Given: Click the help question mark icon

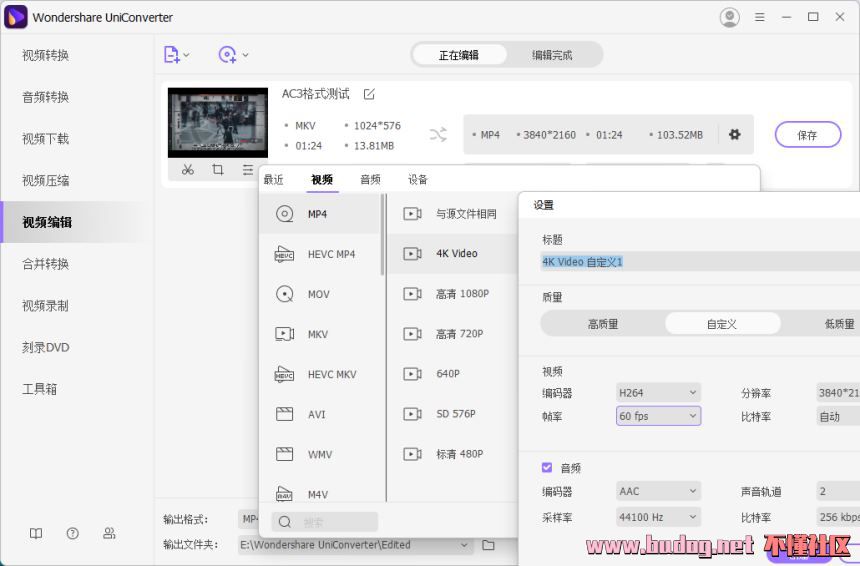Looking at the screenshot, I should tap(73, 534).
